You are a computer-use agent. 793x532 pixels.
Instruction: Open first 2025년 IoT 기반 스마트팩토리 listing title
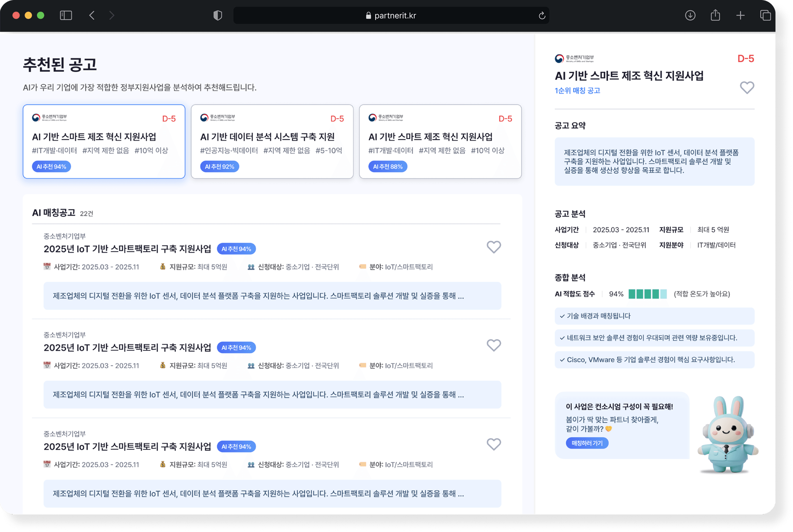[x=127, y=249]
